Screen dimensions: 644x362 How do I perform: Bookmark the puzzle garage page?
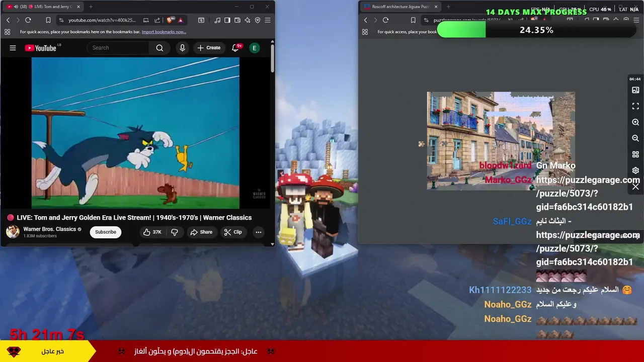[x=413, y=20]
